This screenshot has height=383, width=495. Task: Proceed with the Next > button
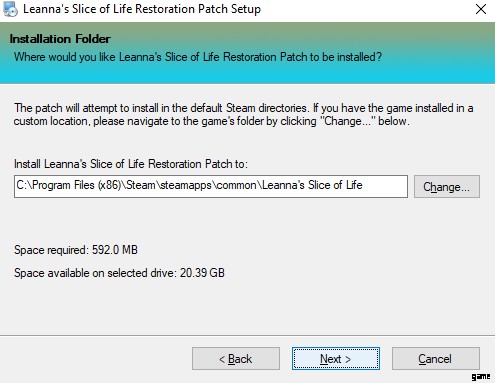pos(336,359)
